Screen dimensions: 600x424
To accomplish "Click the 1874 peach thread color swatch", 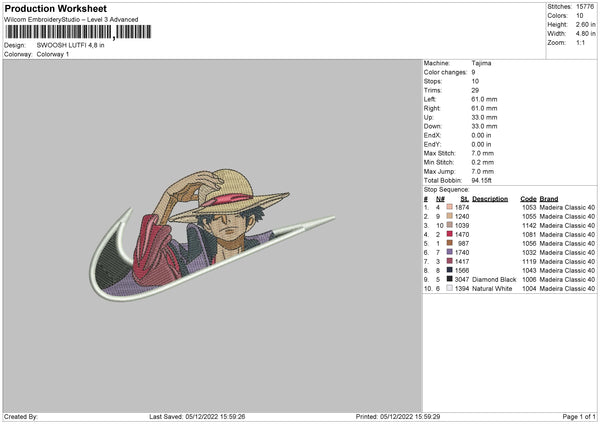I will [x=449, y=207].
